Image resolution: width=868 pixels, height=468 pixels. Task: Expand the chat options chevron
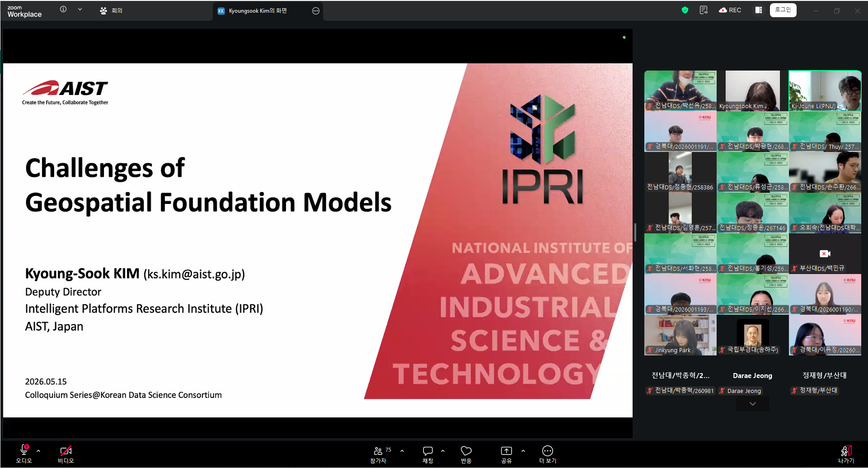click(x=443, y=451)
